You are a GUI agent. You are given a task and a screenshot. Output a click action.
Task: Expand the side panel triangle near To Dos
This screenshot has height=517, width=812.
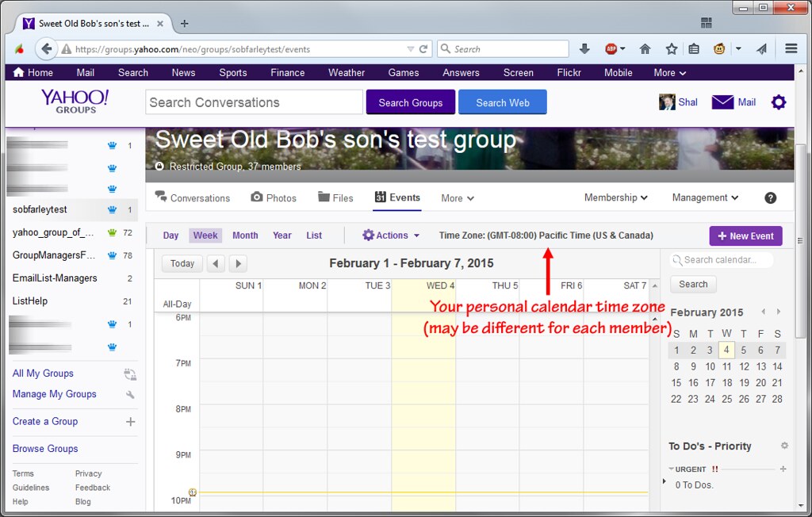tap(665, 481)
